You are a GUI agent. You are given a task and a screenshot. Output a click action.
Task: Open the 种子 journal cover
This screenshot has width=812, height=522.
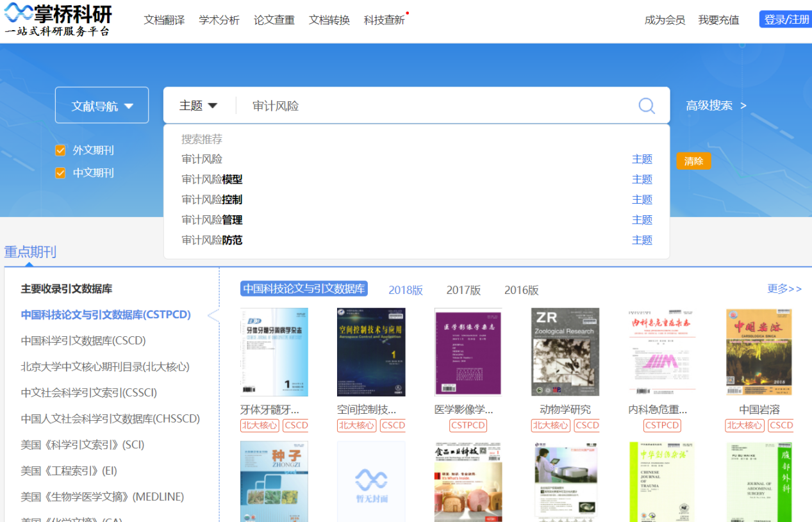[x=274, y=482]
